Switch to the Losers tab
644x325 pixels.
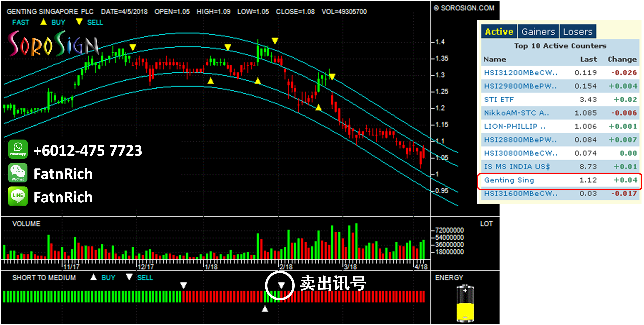[x=578, y=32]
